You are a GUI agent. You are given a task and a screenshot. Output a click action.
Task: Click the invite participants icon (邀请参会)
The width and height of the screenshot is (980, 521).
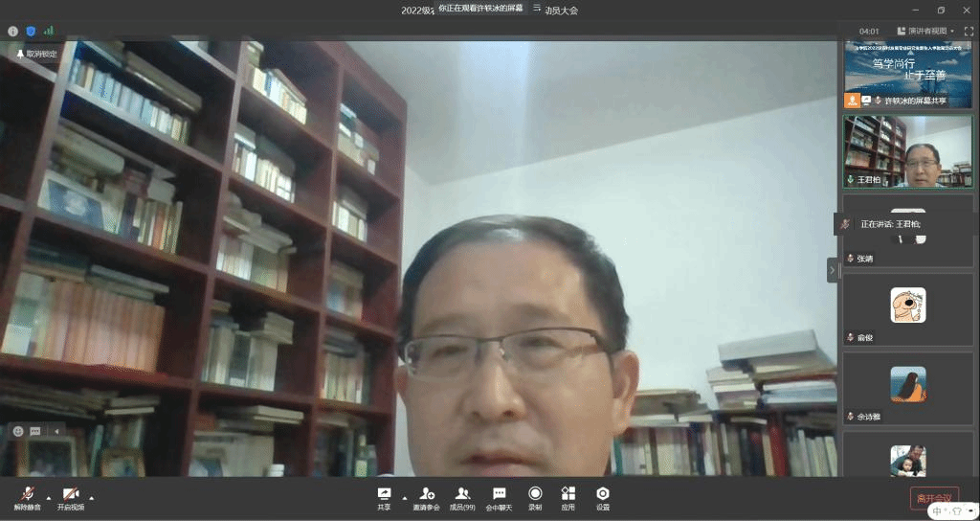coord(427,497)
